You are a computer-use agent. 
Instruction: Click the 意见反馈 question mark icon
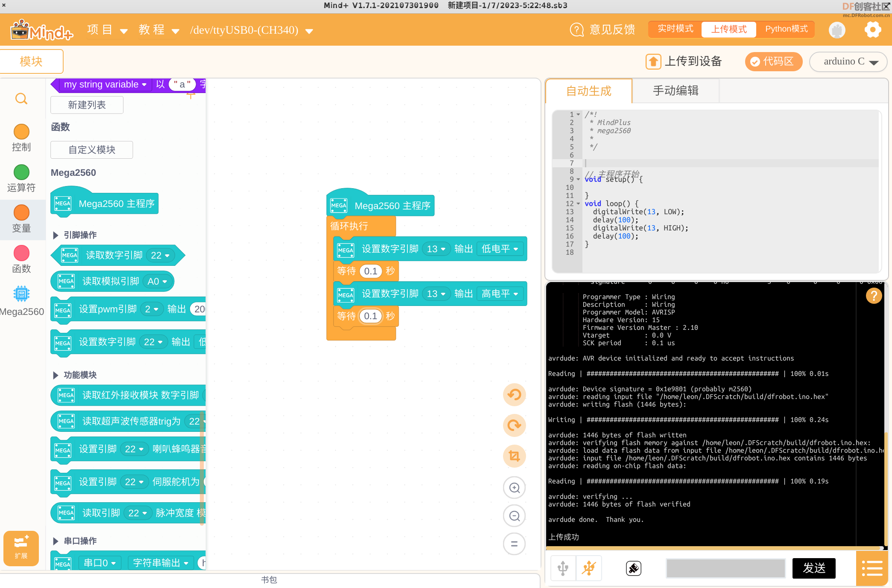[577, 29]
